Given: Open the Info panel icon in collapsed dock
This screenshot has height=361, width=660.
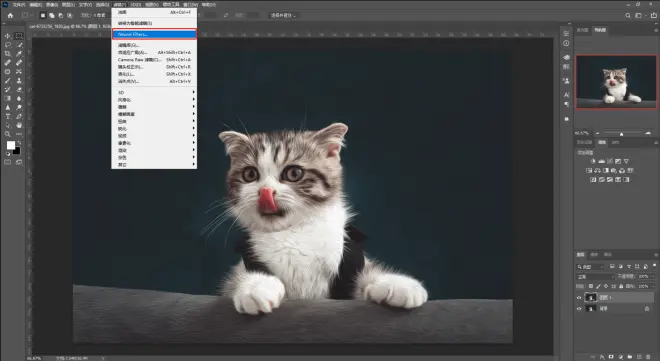Looking at the screenshot, I should click(566, 43).
